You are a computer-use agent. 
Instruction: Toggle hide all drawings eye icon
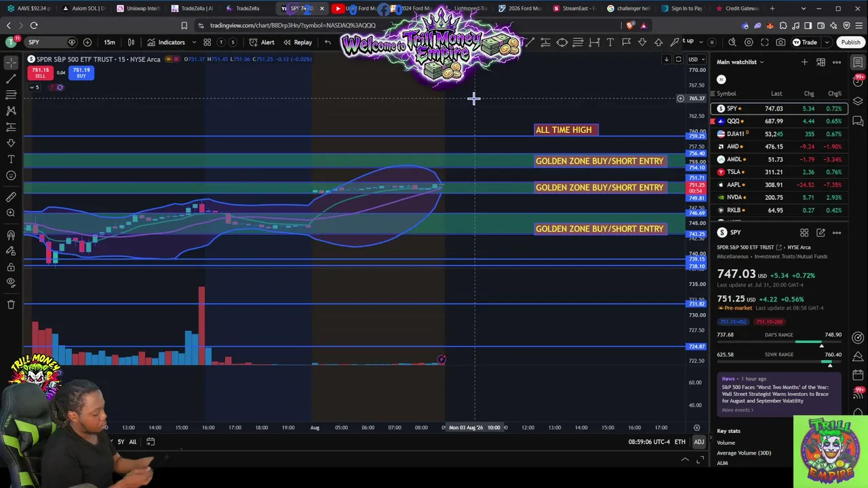pos(11,283)
